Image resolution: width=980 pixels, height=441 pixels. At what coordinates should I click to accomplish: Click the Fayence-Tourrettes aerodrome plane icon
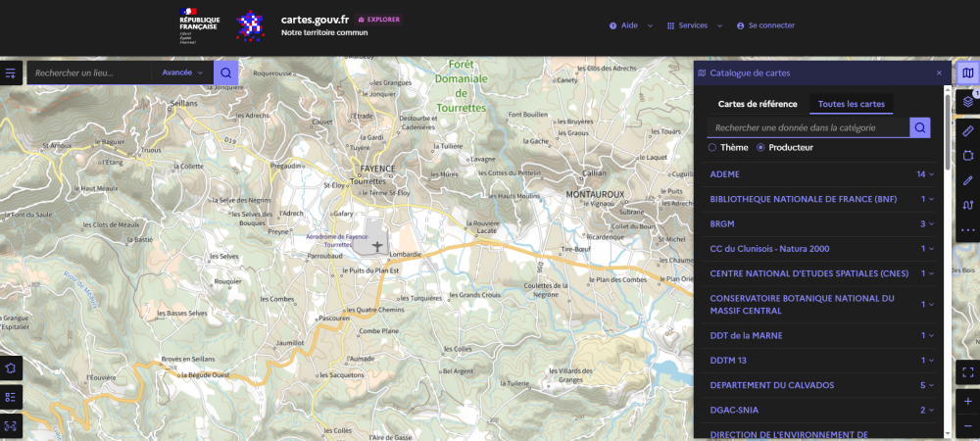pyautogui.click(x=377, y=247)
